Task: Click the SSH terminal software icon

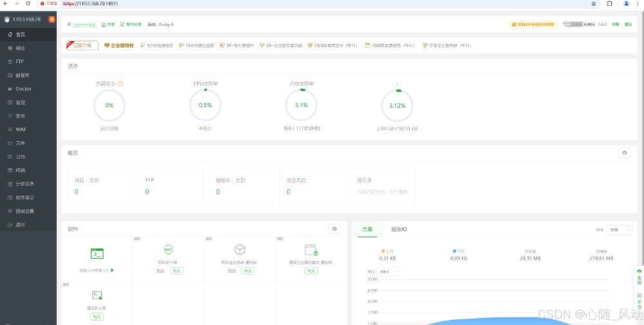Action: coord(97,253)
